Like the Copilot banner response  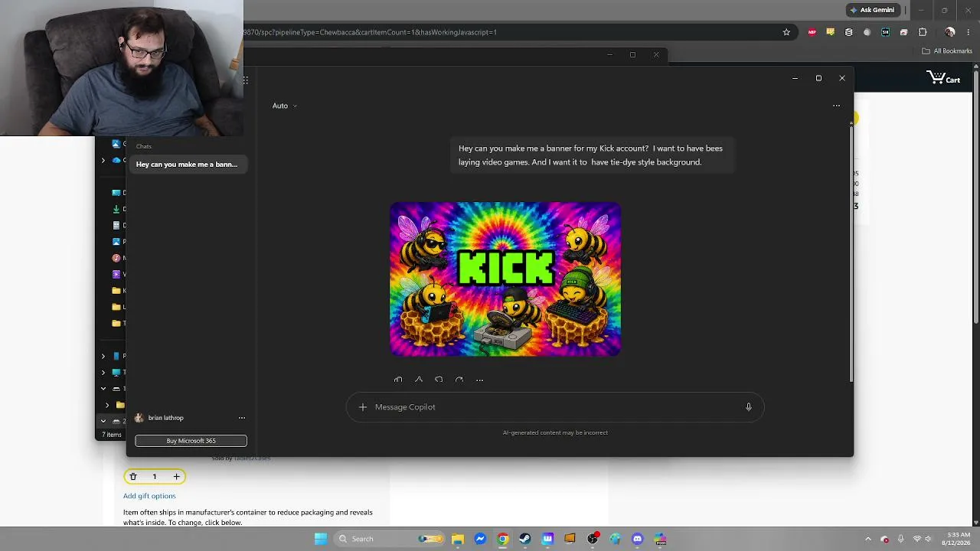point(398,380)
